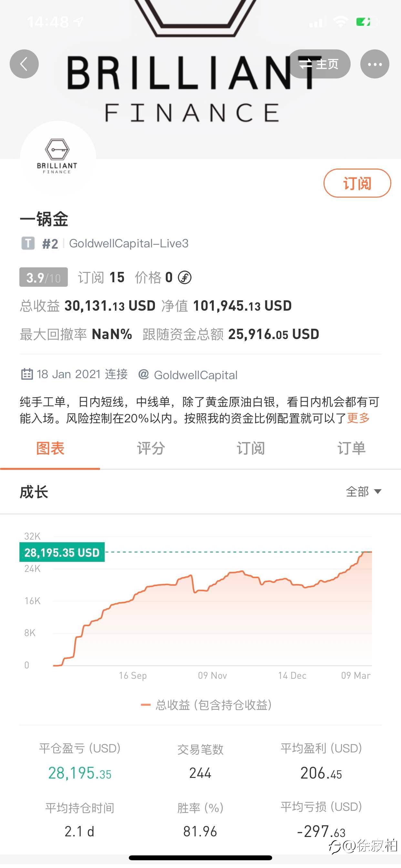Tap the back arrow button
Screen dimensions: 401x868
pos(24,64)
